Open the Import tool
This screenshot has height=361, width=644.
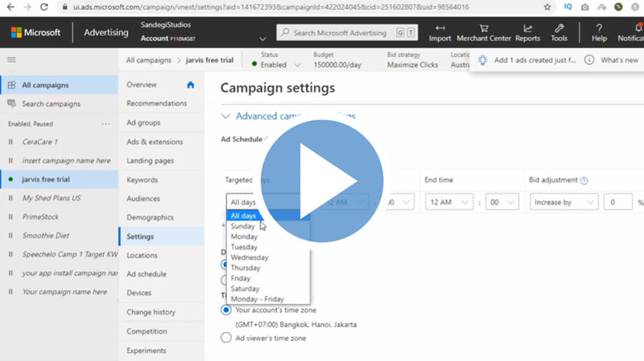tap(440, 33)
